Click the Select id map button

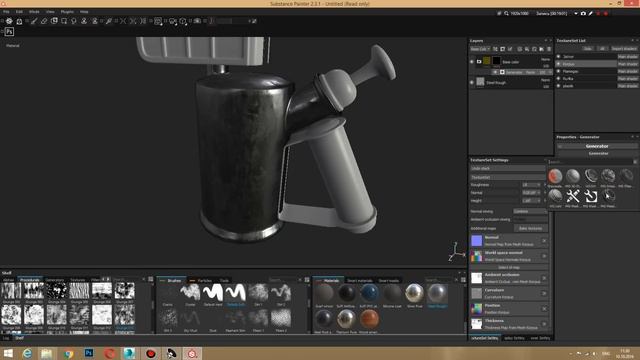pyautogui.click(x=509, y=267)
